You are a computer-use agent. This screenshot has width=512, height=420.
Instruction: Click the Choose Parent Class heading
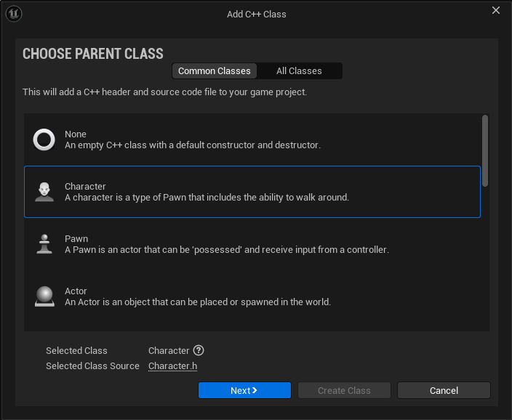point(93,54)
